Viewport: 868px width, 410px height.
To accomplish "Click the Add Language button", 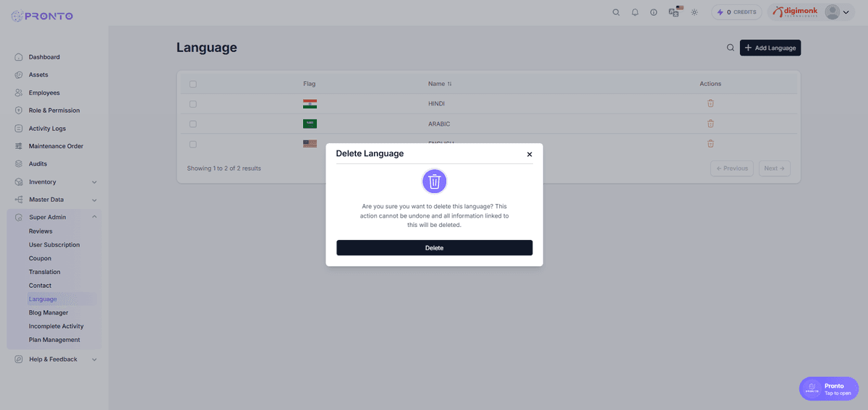I will point(770,48).
